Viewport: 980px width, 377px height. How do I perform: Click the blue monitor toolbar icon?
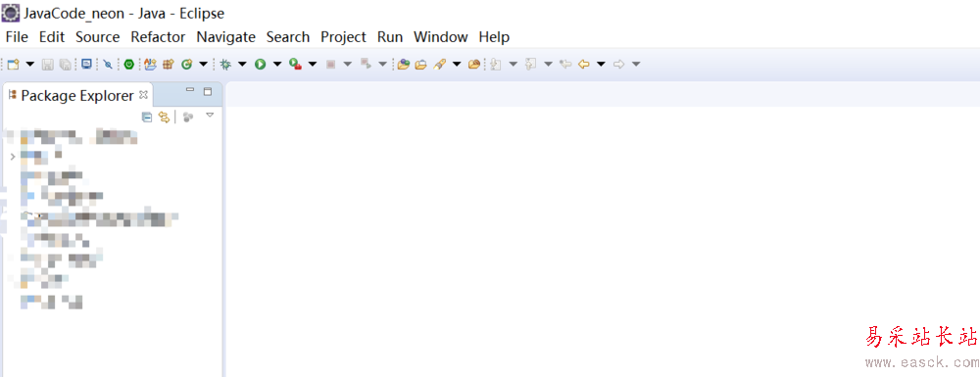click(87, 64)
